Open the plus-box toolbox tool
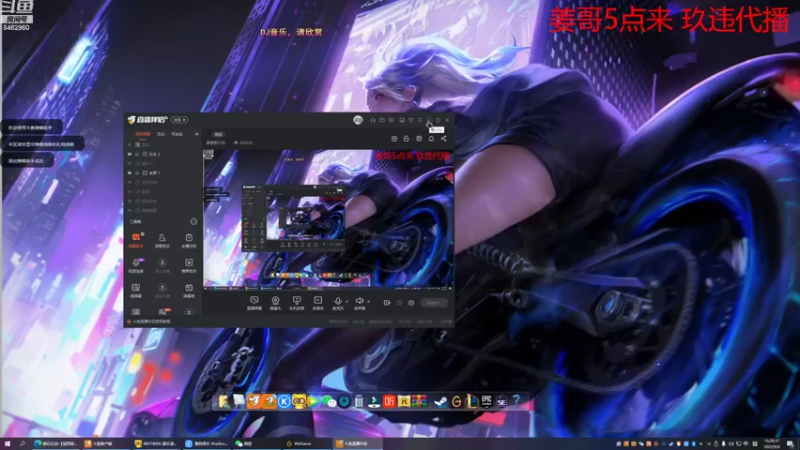This screenshot has height=450, width=800. coord(189,265)
